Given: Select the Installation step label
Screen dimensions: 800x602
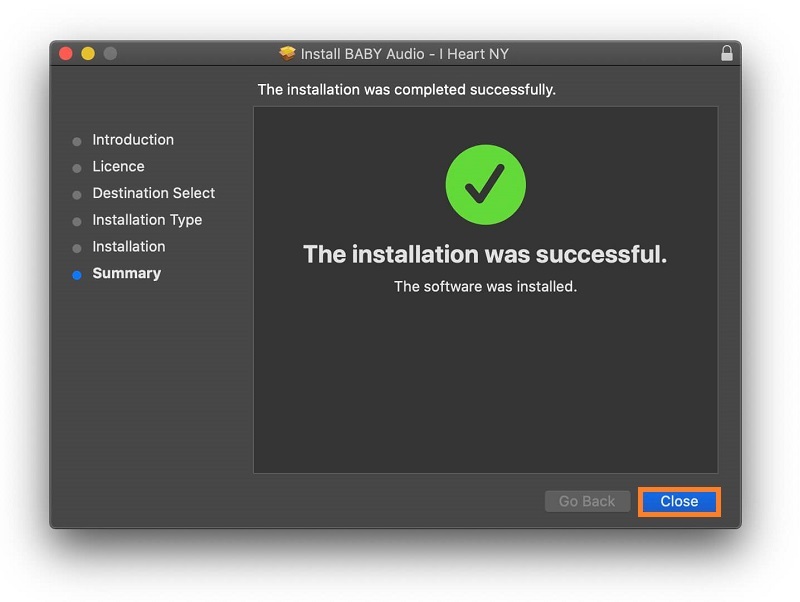Looking at the screenshot, I should click(x=129, y=247).
